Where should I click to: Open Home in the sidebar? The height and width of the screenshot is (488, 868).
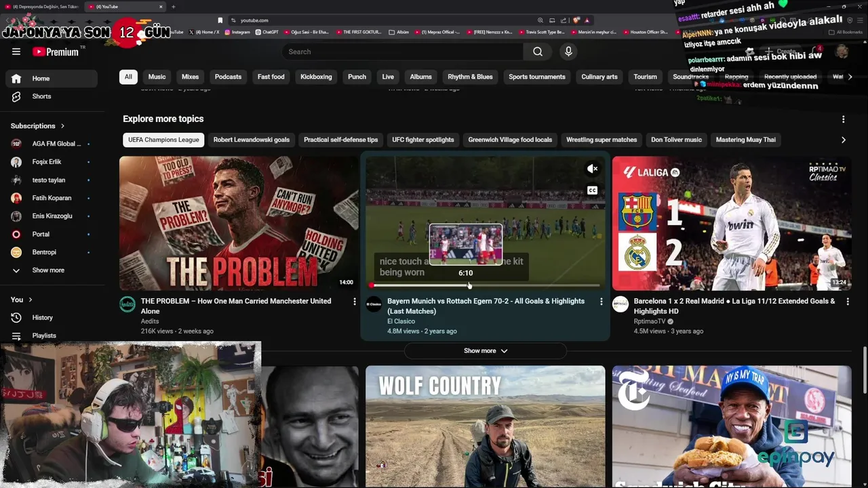click(52, 79)
